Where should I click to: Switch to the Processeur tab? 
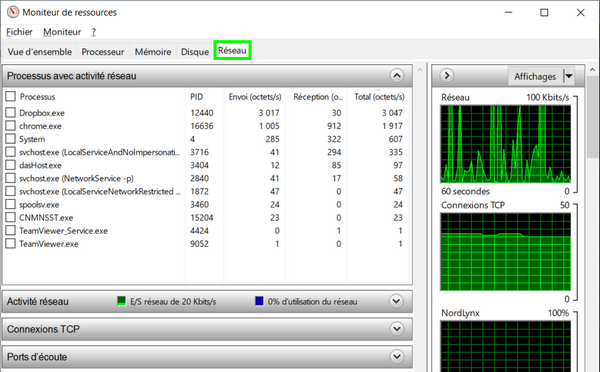(x=103, y=52)
